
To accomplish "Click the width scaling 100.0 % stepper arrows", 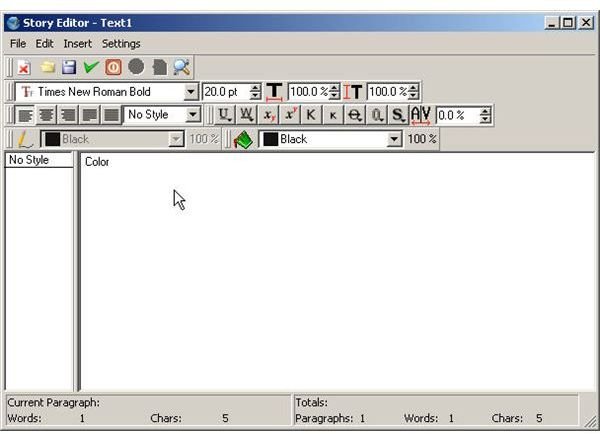I will pyautogui.click(x=334, y=92).
